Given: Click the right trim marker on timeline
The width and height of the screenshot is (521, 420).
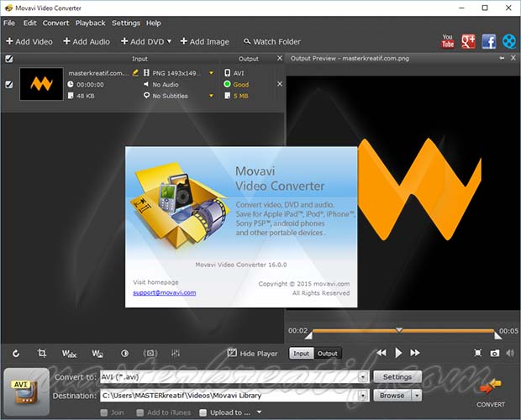Looking at the screenshot, I should coord(497,335).
